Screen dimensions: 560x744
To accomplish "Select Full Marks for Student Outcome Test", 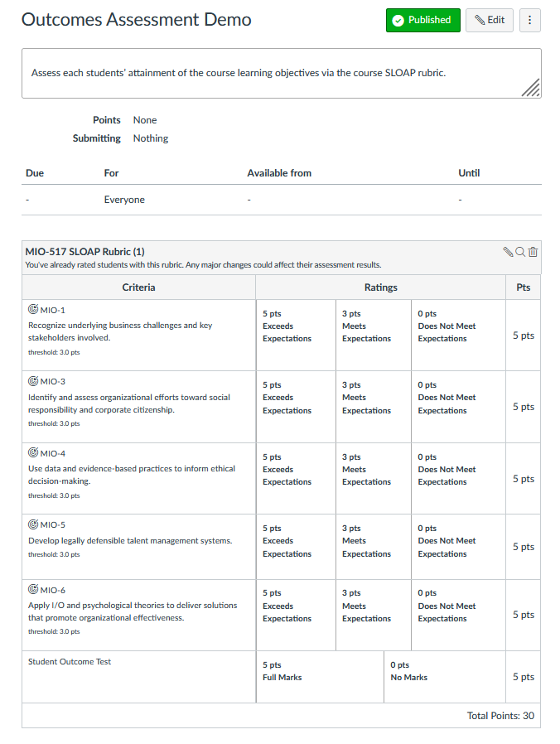I will click(x=319, y=677).
